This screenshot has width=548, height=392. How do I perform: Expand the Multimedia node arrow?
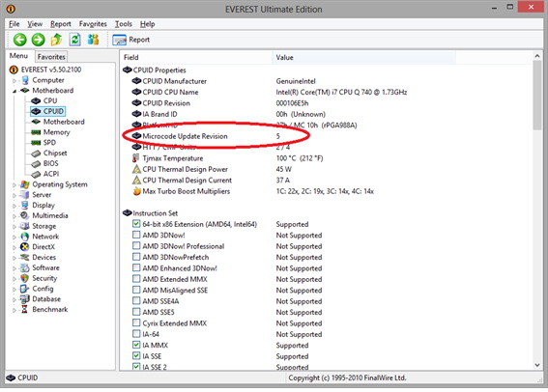(x=14, y=216)
